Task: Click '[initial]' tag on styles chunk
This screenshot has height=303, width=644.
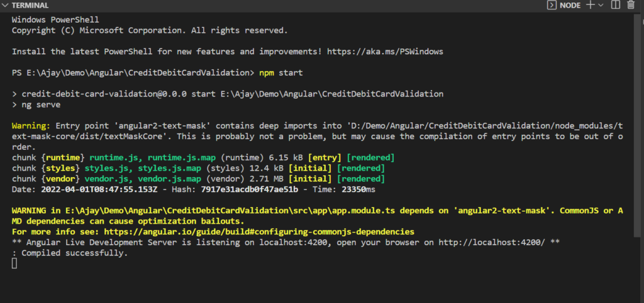Action: [x=310, y=168]
